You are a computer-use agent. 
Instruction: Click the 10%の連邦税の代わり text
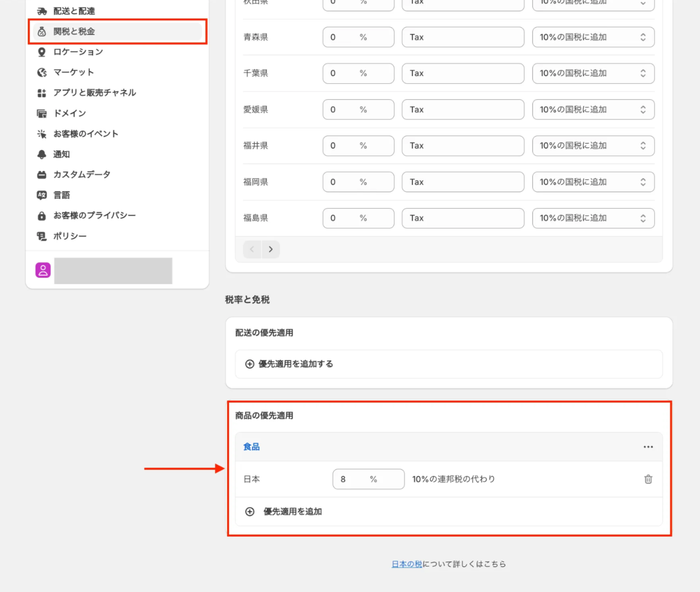[454, 479]
